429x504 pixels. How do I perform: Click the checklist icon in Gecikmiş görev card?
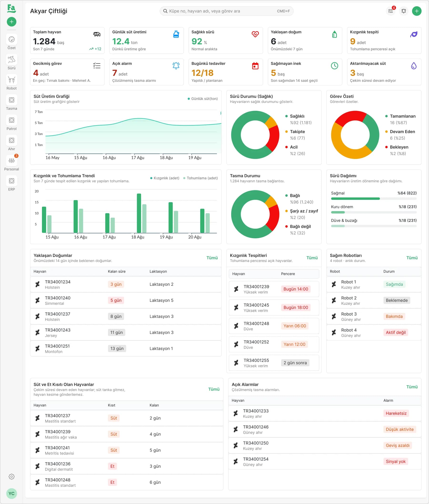click(x=97, y=66)
